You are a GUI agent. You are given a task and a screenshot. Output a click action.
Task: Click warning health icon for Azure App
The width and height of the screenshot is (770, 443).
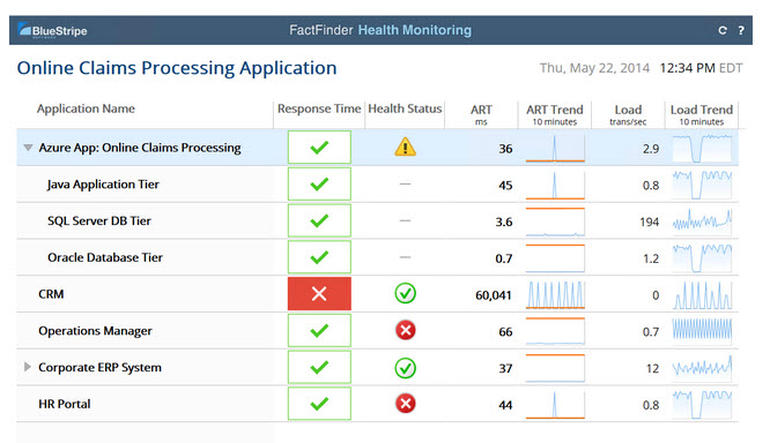pos(405,147)
